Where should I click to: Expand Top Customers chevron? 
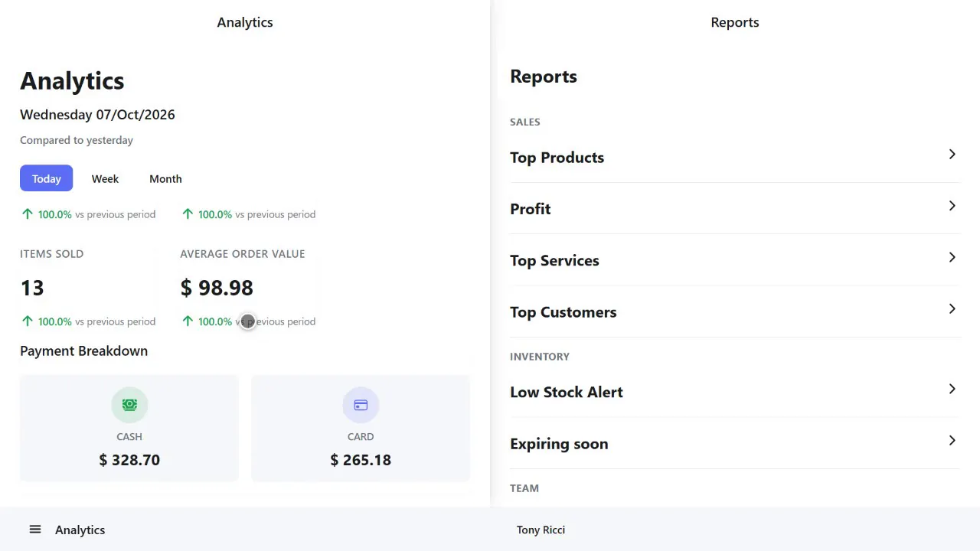click(952, 308)
